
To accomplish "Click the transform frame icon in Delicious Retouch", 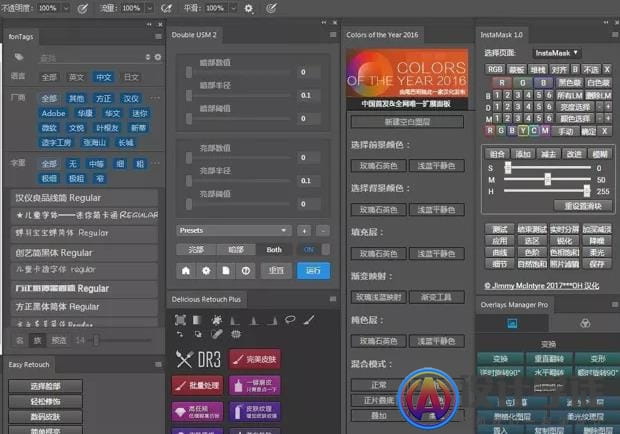I will click(x=180, y=320).
